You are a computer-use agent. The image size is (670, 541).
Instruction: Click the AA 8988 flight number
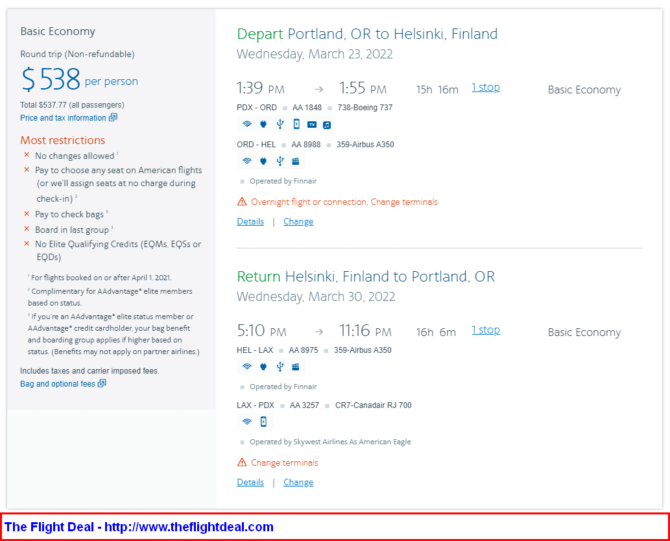coord(306,144)
